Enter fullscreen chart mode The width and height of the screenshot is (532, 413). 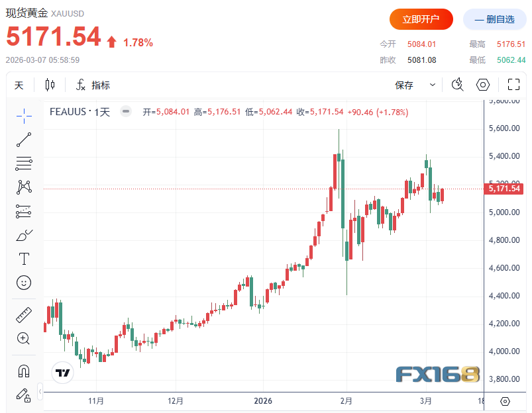pyautogui.click(x=513, y=85)
